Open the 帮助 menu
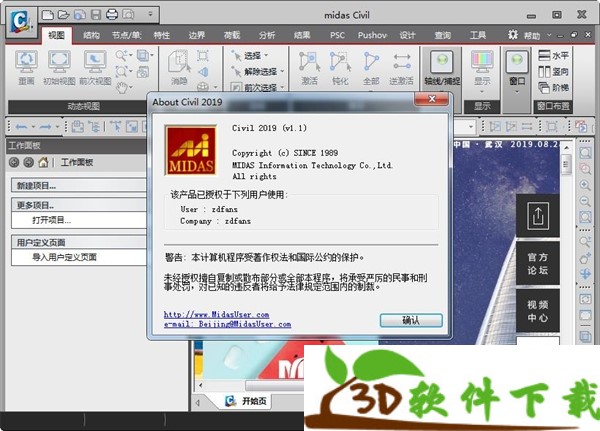Viewport: 600px width, 431px height. 532,36
